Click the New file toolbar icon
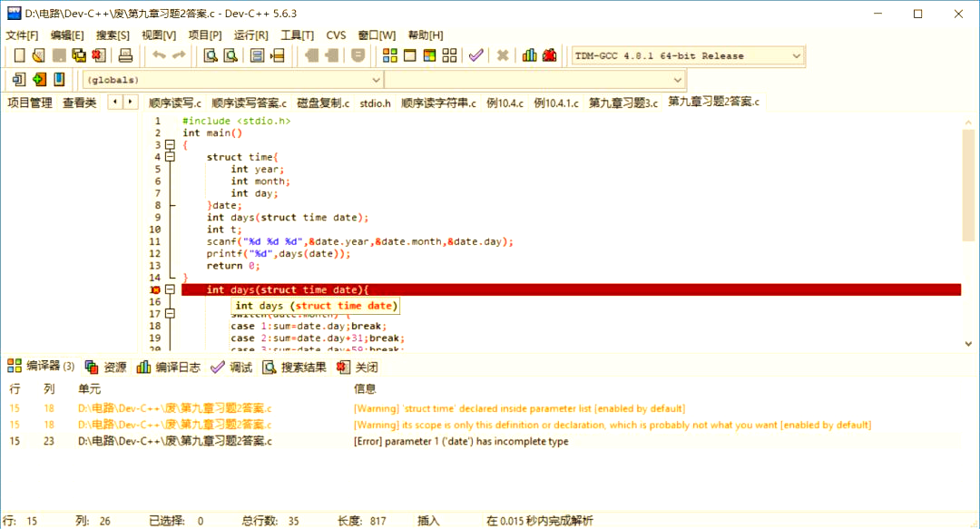Screen dimensions: 980x529 pyautogui.click(x=19, y=55)
